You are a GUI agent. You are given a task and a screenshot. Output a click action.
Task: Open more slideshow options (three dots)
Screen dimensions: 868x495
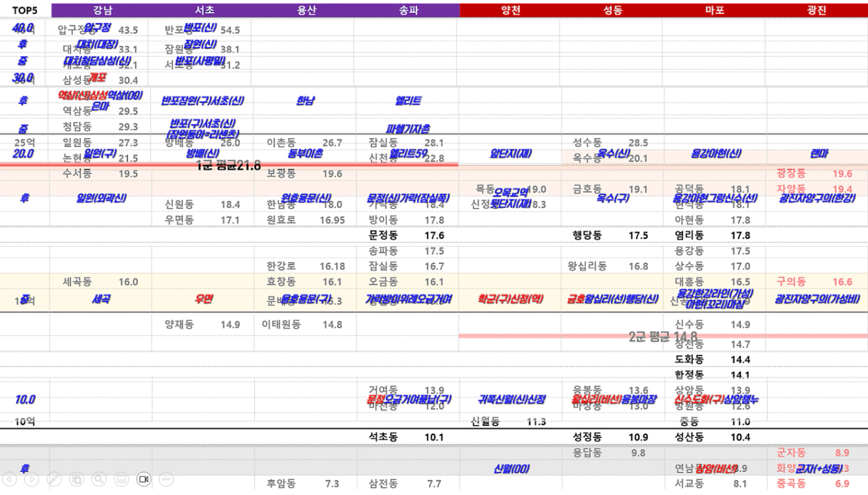tap(166, 479)
